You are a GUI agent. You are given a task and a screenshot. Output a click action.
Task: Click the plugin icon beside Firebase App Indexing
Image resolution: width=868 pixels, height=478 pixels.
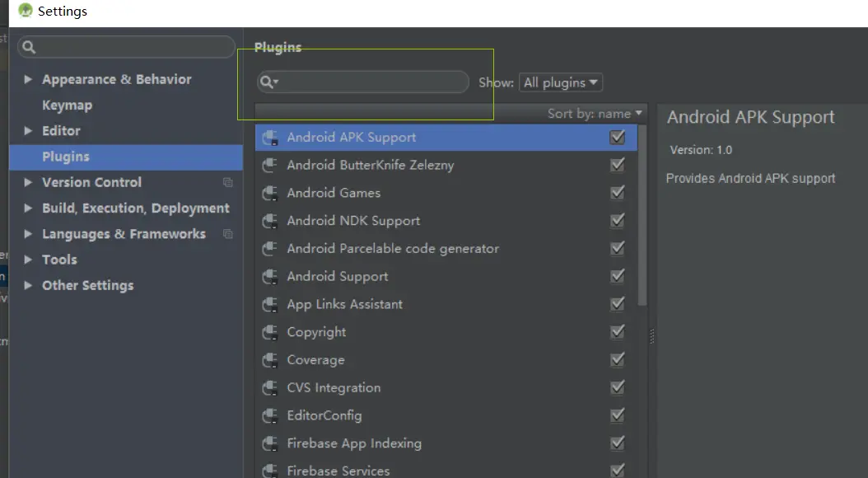pos(269,443)
